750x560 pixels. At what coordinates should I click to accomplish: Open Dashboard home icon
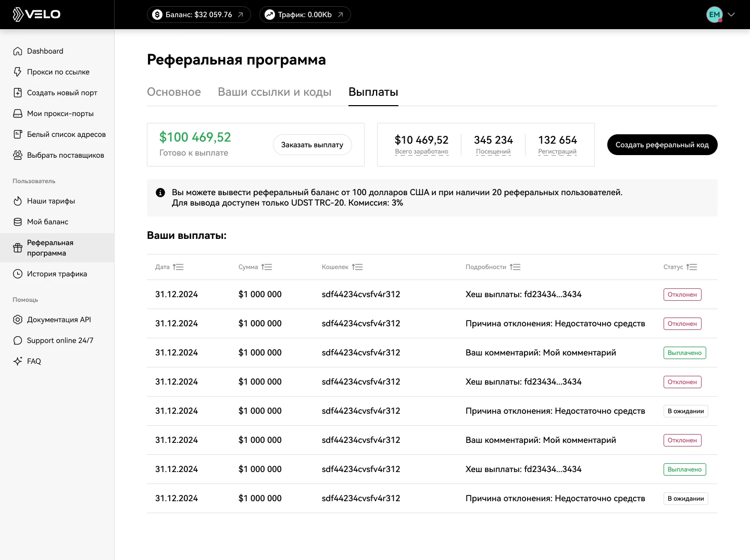click(x=18, y=51)
